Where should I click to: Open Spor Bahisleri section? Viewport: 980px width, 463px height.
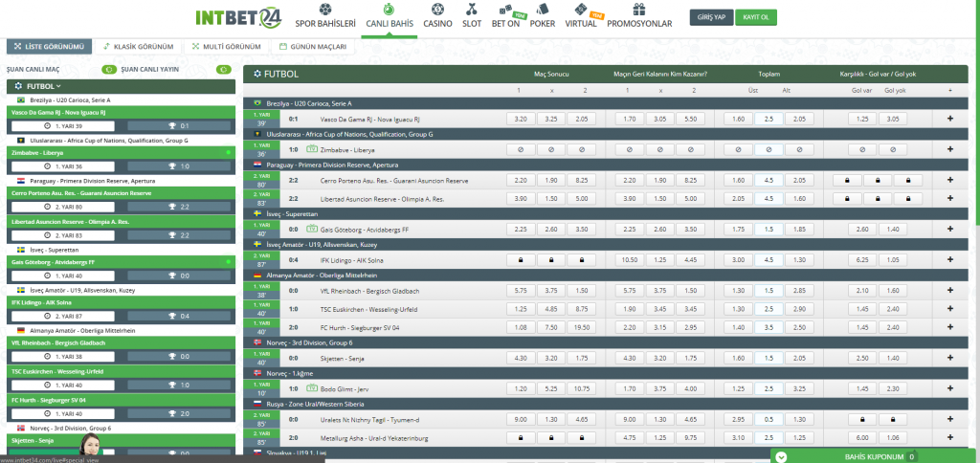click(x=325, y=17)
